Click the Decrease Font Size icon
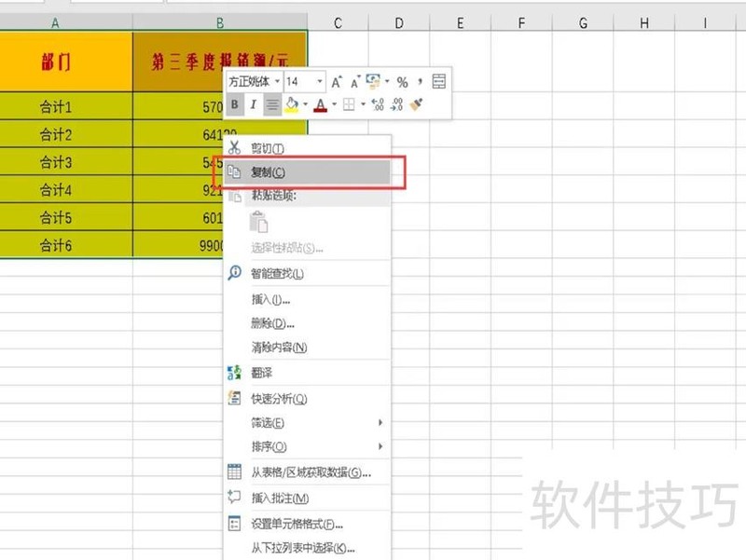 tap(355, 82)
